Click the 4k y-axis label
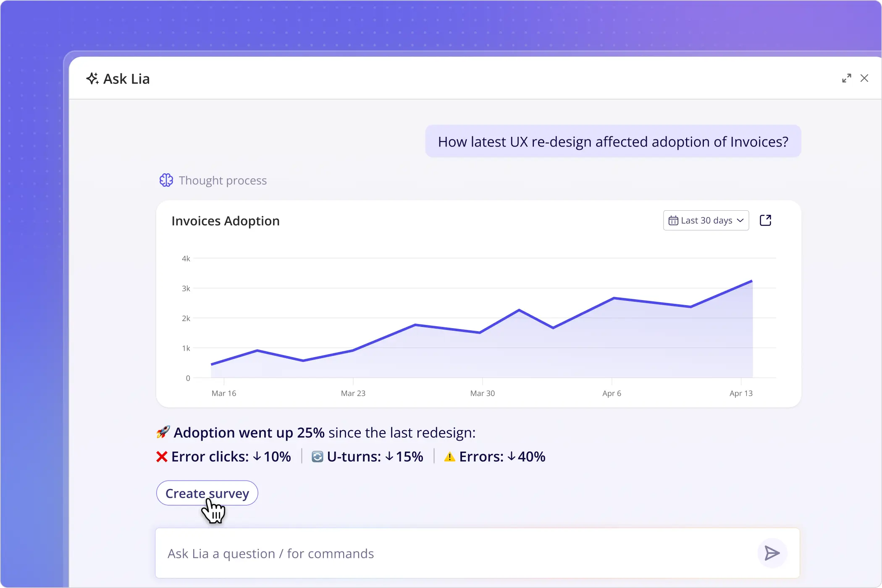This screenshot has width=882, height=588. click(186, 259)
